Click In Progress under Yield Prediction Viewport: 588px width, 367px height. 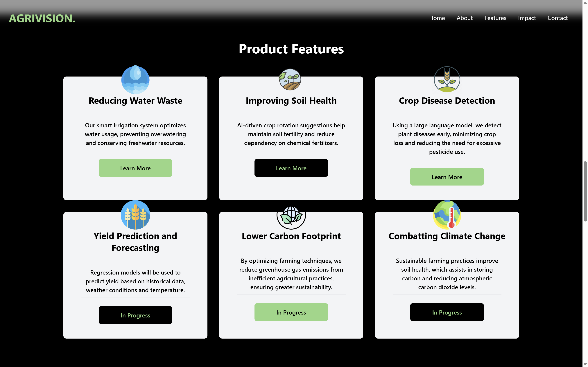[135, 315]
